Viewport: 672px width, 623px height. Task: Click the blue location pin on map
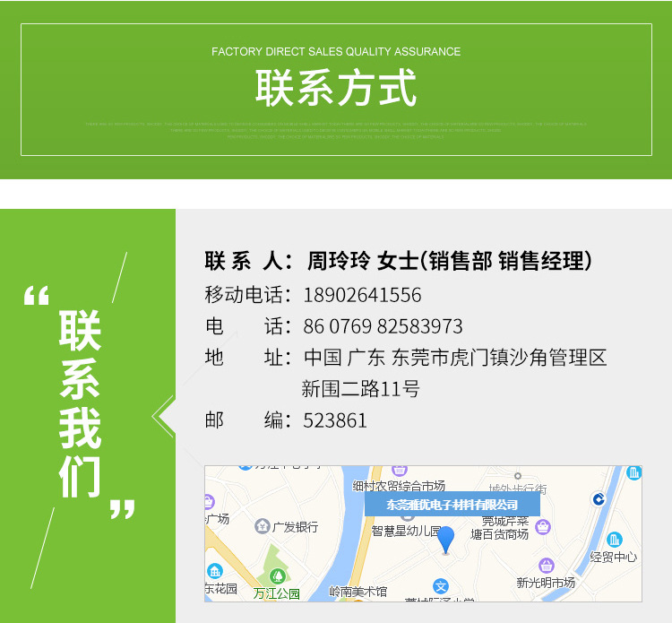pos(445,540)
